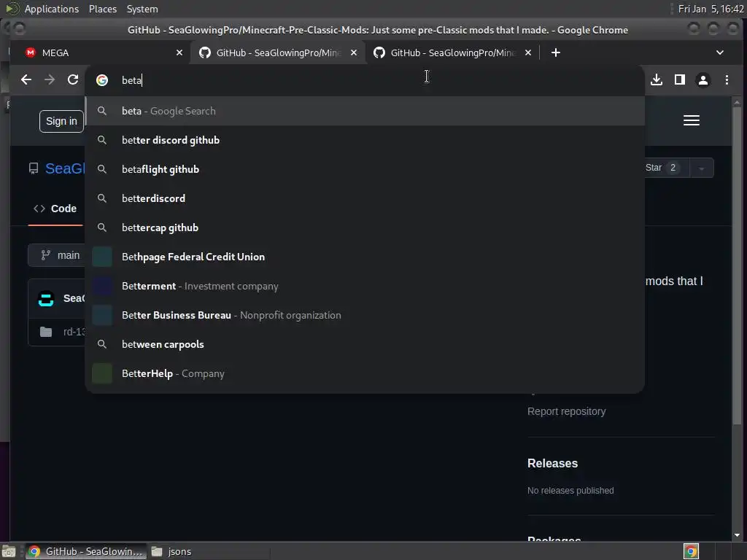Image resolution: width=747 pixels, height=560 pixels.
Task: Switch to GitHub Chrome window in taskbar
Action: (86, 551)
